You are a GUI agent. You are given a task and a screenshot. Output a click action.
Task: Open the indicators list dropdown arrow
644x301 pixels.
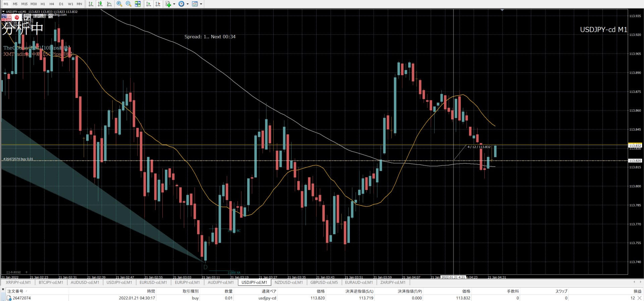(x=174, y=4)
